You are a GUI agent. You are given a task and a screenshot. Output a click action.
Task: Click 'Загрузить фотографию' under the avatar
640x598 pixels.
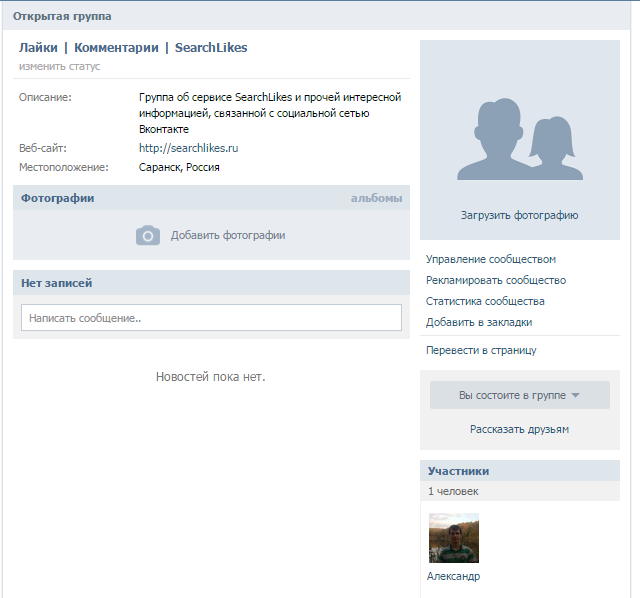coord(519,215)
